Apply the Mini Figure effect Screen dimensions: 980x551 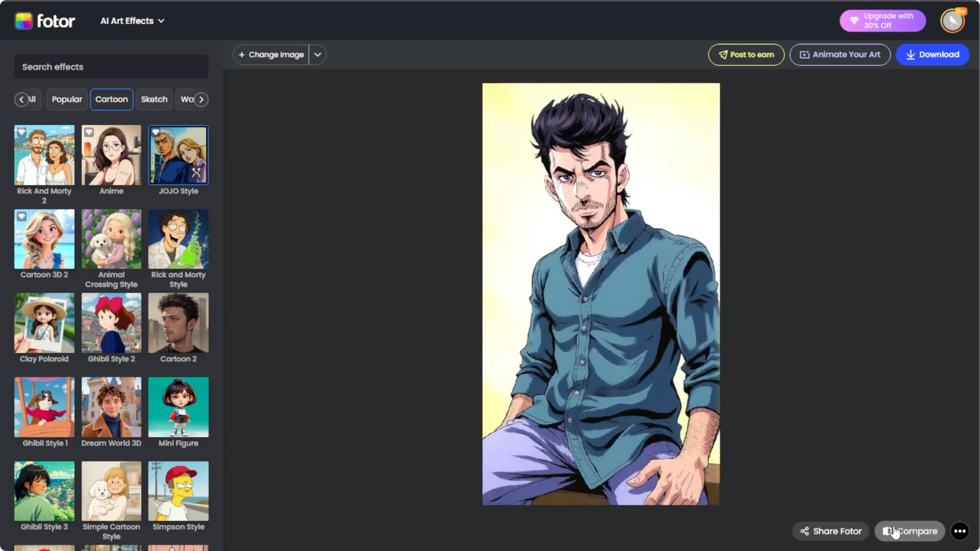click(178, 407)
